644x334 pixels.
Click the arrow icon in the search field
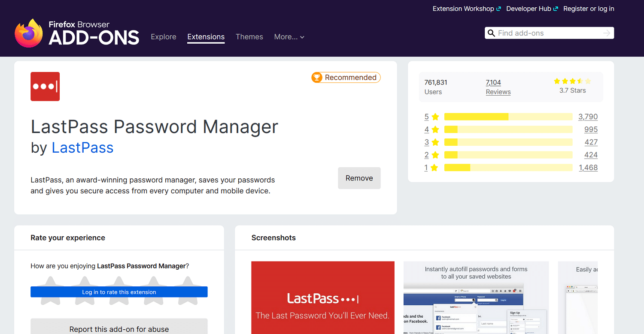[606, 33]
